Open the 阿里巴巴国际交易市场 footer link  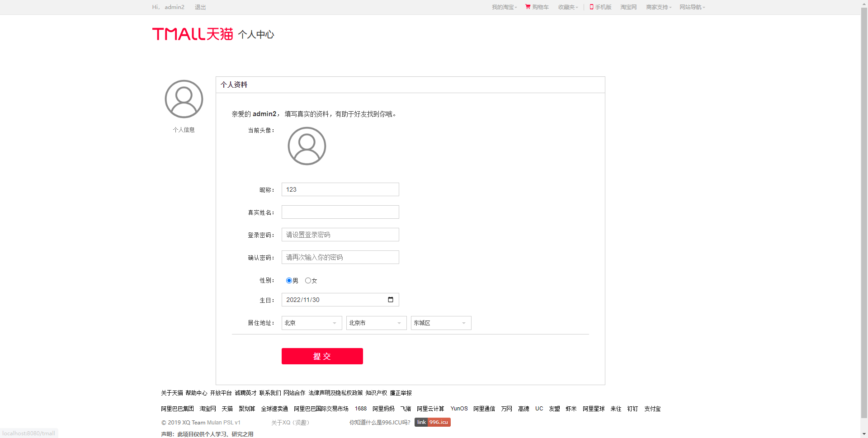321,409
